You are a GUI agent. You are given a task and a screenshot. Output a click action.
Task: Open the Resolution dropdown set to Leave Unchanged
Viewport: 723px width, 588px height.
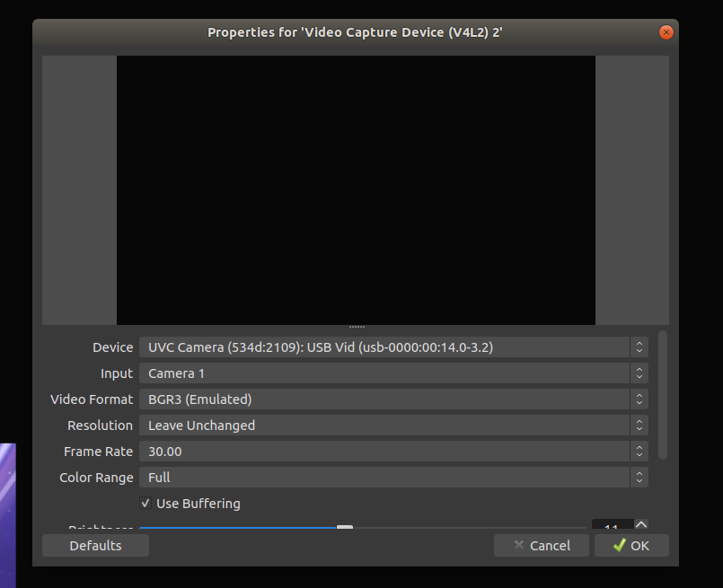coord(393,426)
